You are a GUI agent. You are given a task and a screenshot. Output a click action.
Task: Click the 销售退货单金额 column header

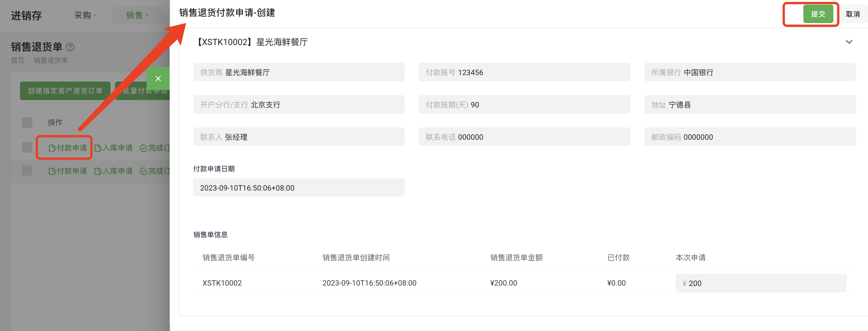click(x=516, y=258)
